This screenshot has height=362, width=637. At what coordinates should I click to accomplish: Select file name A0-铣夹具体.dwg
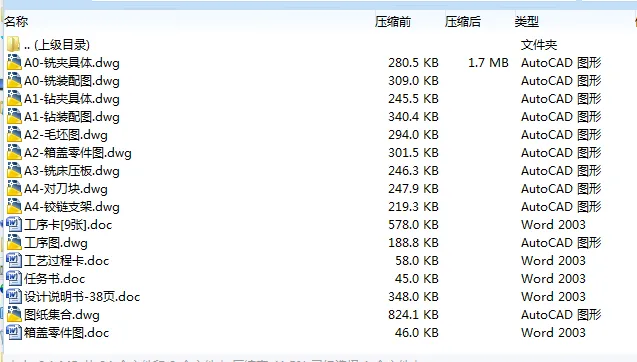pyautogui.click(x=72, y=63)
